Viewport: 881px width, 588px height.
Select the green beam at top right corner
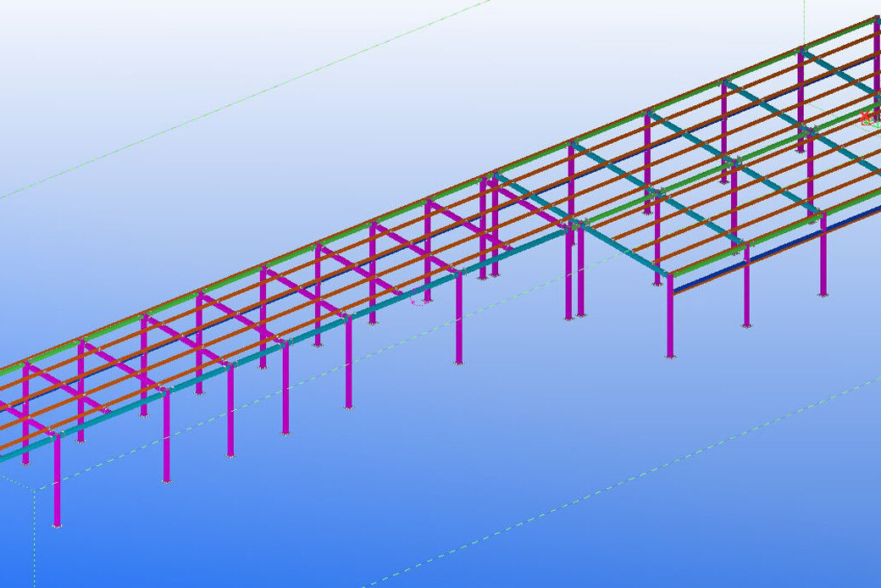click(x=839, y=36)
